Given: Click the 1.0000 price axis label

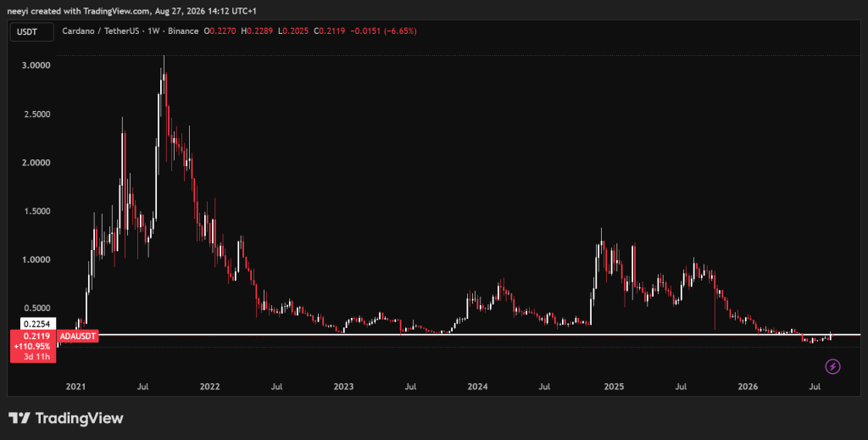Looking at the screenshot, I should (36, 259).
